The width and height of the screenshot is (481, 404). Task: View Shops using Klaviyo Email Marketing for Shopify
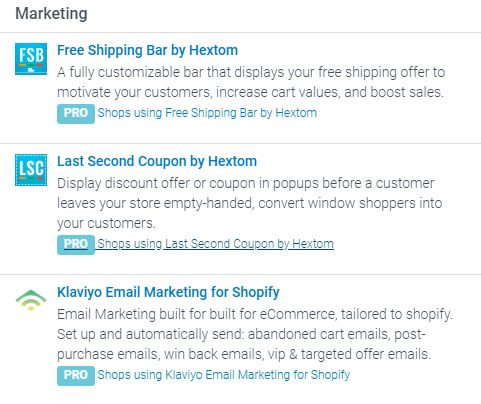tap(224, 375)
